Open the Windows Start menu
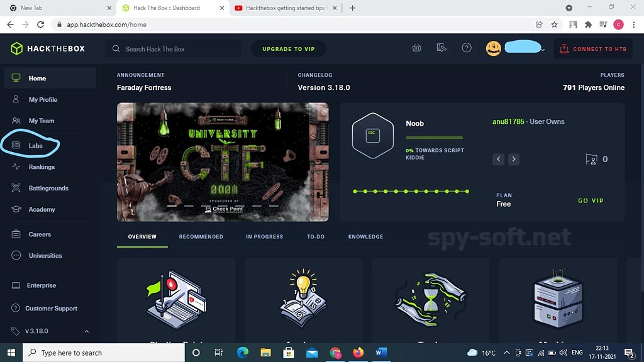644x362 pixels. [x=11, y=353]
